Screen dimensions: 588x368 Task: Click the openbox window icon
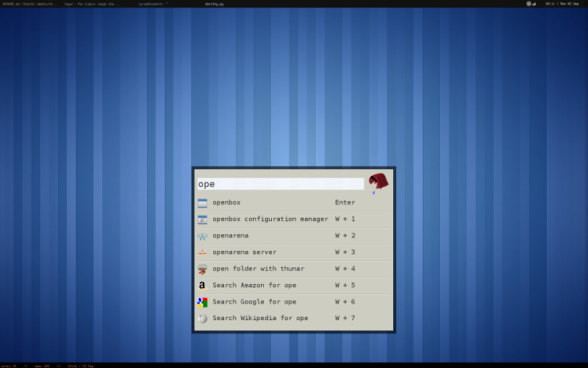click(203, 203)
